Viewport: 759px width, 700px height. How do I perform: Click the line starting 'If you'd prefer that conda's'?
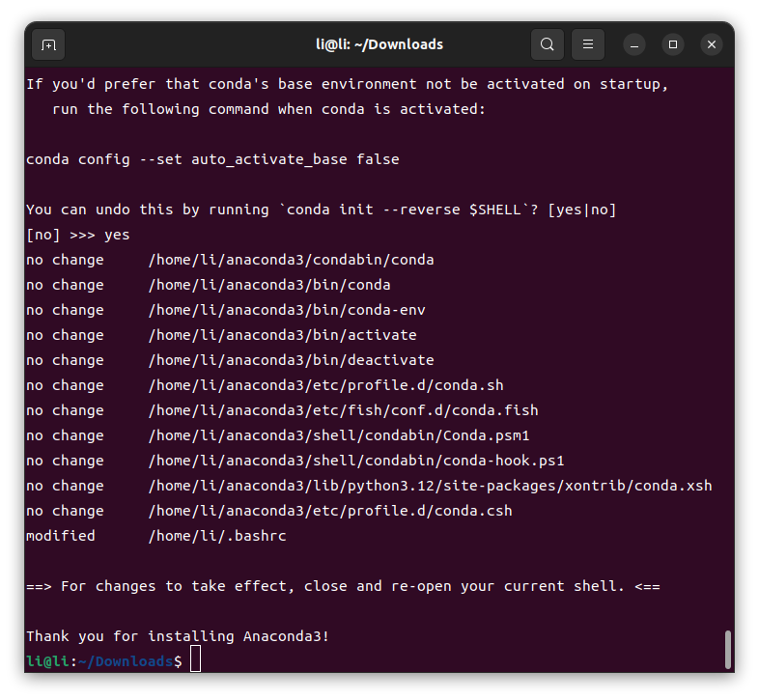pyautogui.click(x=348, y=85)
